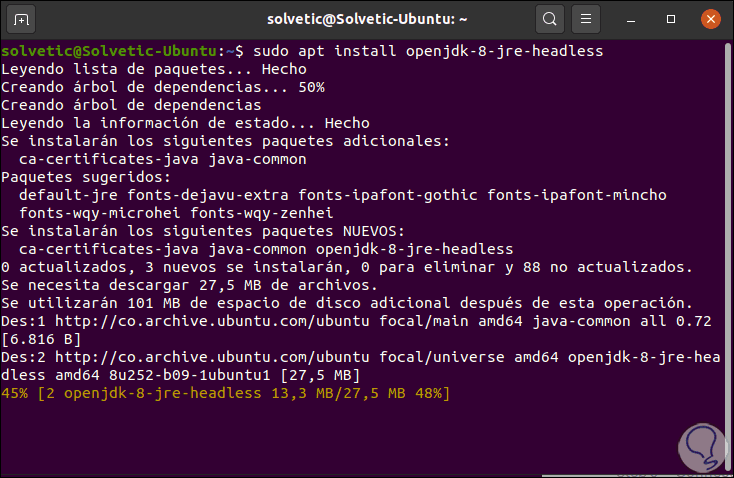Click the window title solvetic@Solvetic-Ubuntu
Image resolution: width=734 pixels, height=478 pixels.
[x=367, y=20]
